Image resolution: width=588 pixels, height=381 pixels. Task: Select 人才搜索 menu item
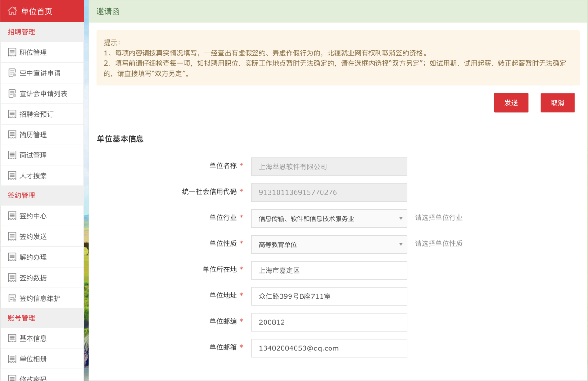point(33,176)
